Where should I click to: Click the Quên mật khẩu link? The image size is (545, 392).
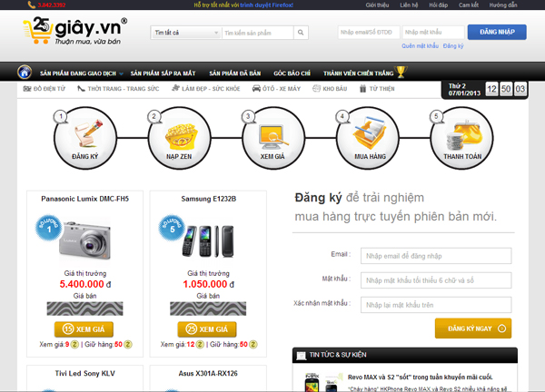(420, 46)
